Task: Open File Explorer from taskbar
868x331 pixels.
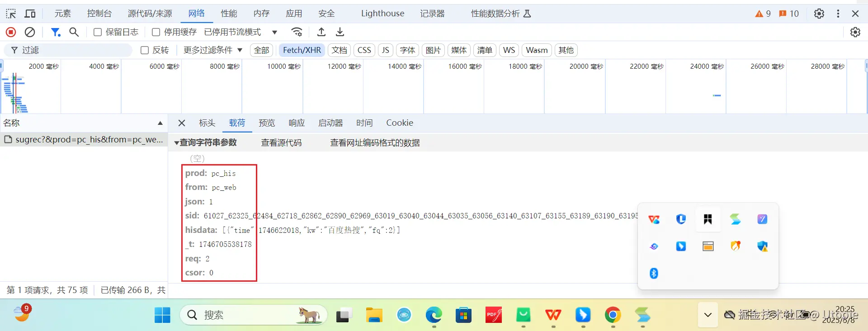Action: 374,315
